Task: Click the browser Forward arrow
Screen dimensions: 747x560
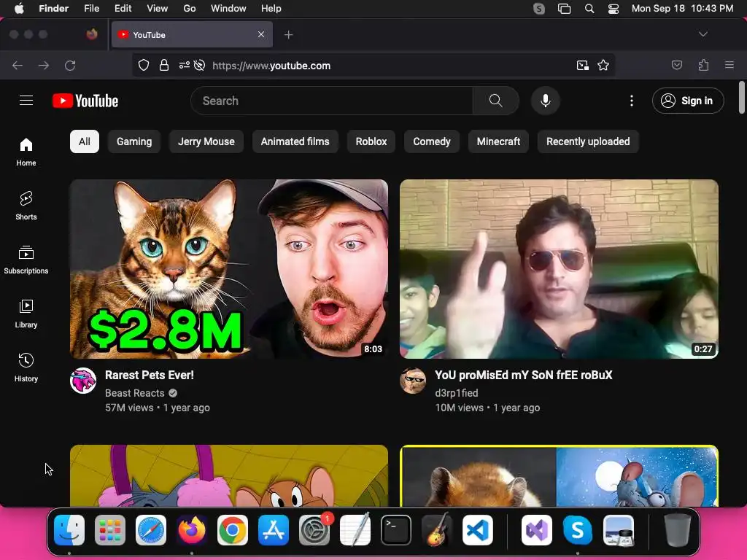Action: pyautogui.click(x=44, y=65)
